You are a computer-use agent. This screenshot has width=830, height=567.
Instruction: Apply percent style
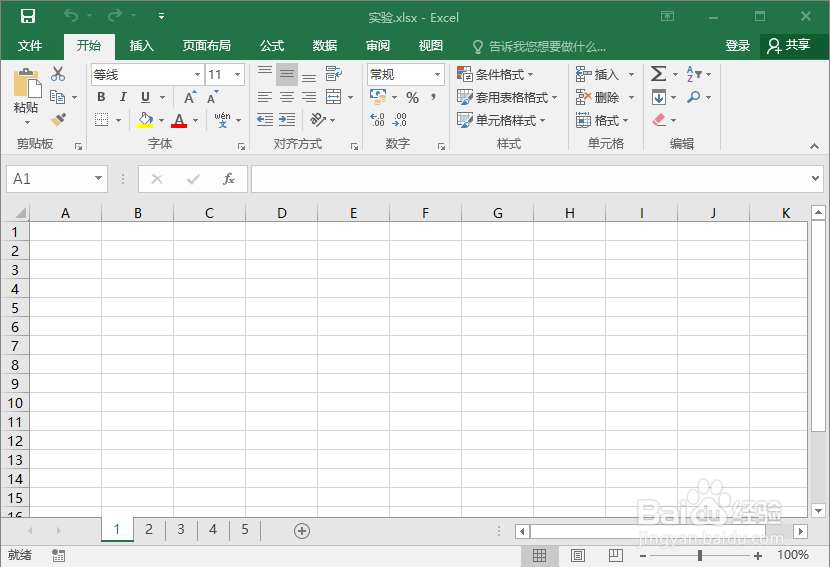[x=412, y=97]
